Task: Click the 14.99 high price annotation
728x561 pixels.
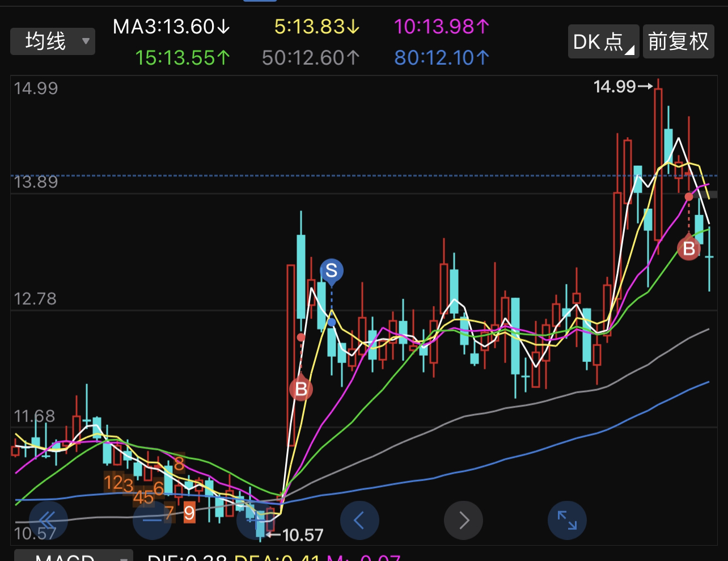Action: pyautogui.click(x=623, y=87)
